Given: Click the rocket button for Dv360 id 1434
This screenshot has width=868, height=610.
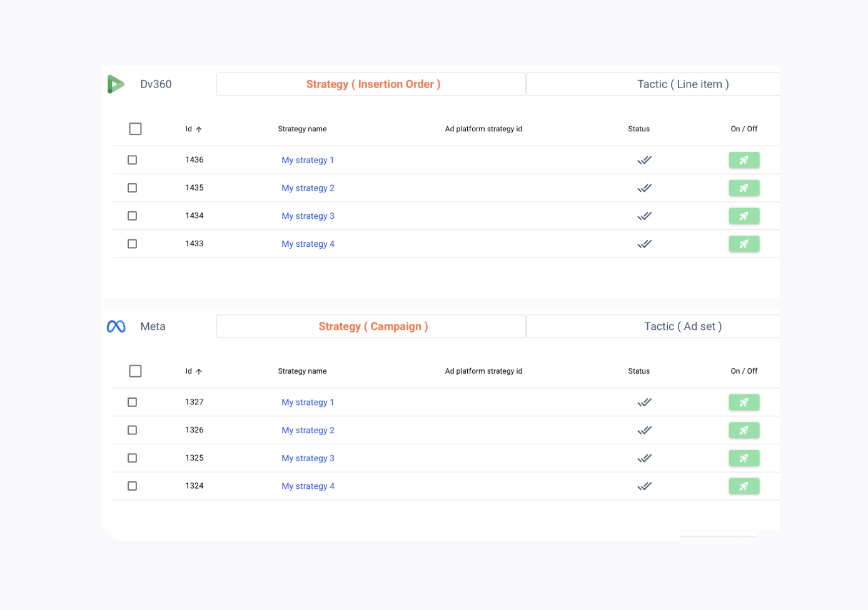Looking at the screenshot, I should coord(744,216).
